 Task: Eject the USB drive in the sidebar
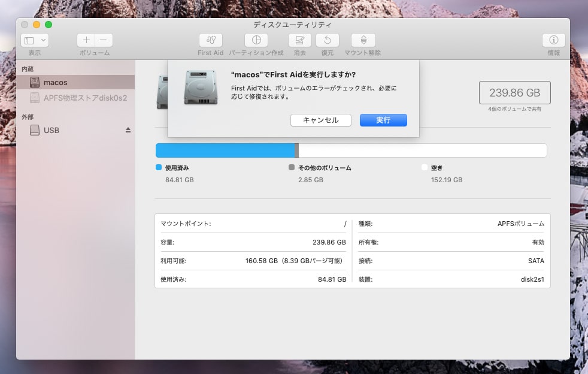(x=128, y=130)
